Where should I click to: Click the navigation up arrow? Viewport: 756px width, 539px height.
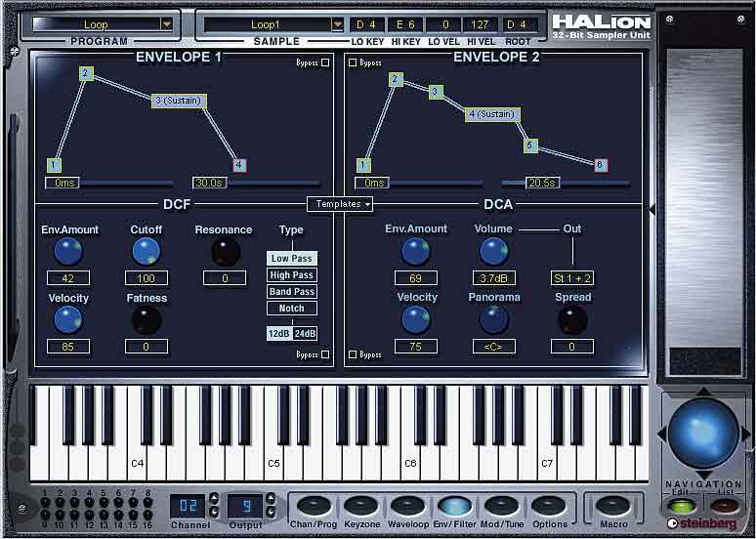tap(703, 391)
